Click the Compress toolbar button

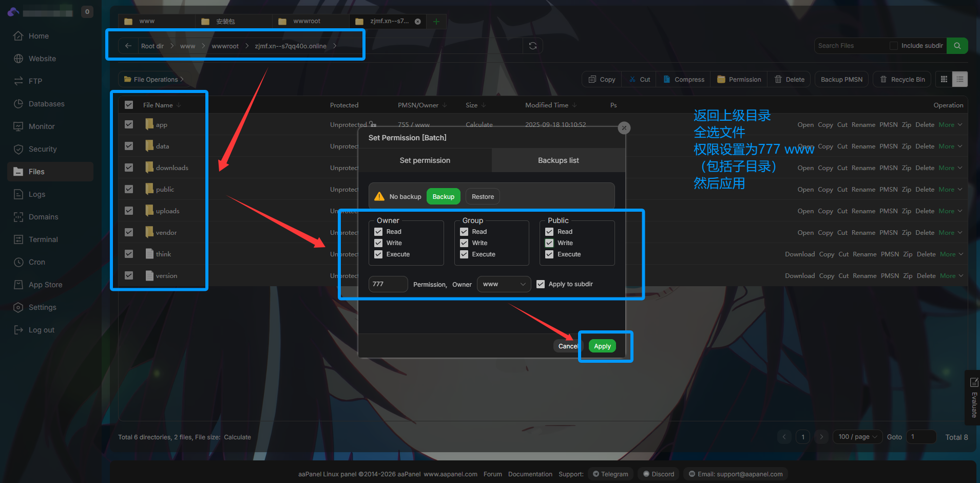click(x=684, y=79)
